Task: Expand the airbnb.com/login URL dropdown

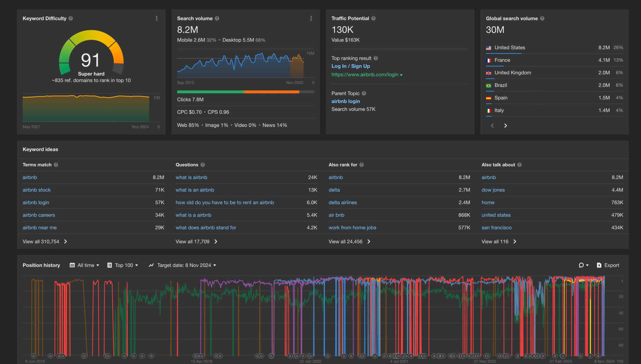Action: pos(401,75)
